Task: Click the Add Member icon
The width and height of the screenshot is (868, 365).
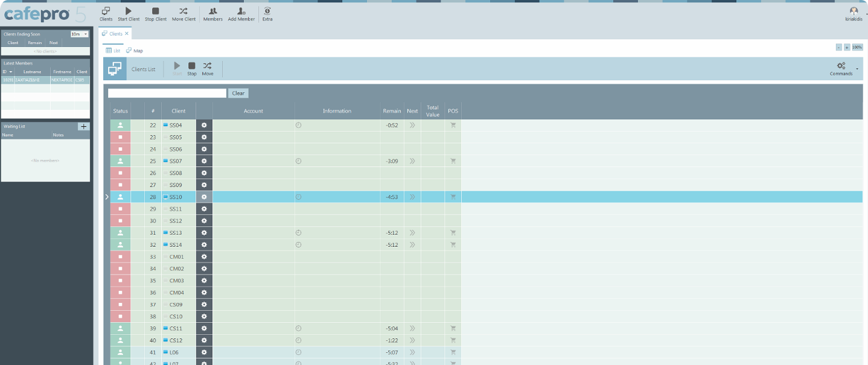Action: pyautogui.click(x=241, y=11)
